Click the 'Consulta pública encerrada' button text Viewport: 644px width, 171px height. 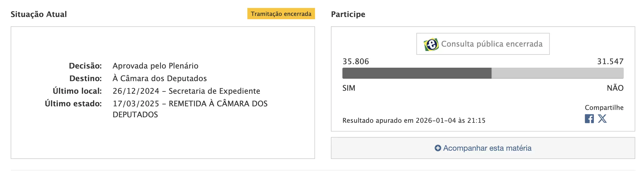[492, 44]
